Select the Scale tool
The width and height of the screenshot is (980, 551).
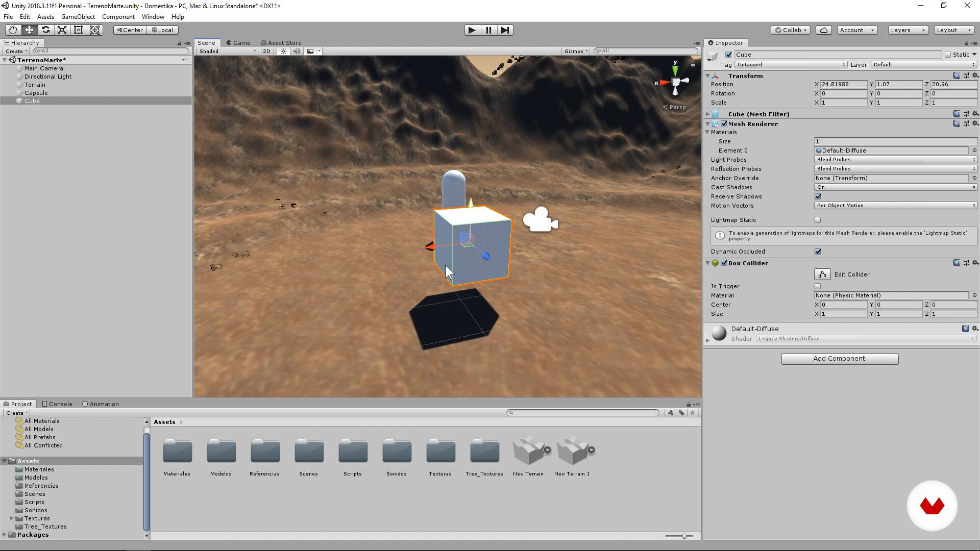pyautogui.click(x=62, y=30)
